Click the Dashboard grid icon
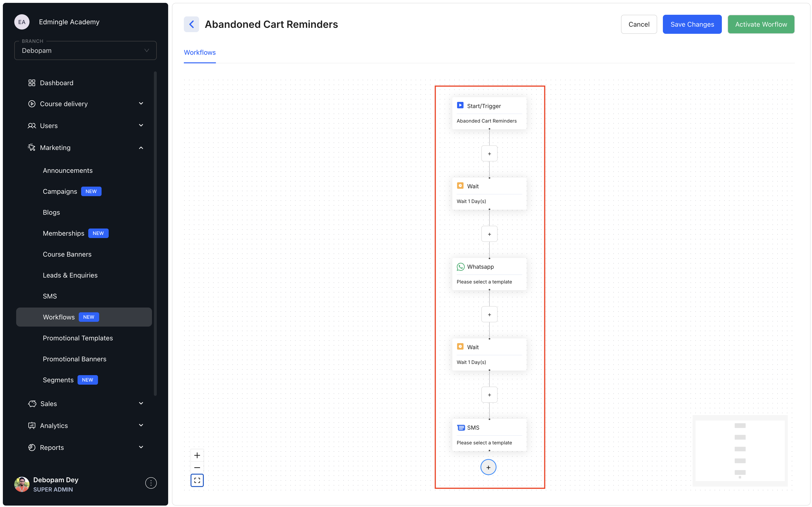812x507 pixels. pos(32,83)
